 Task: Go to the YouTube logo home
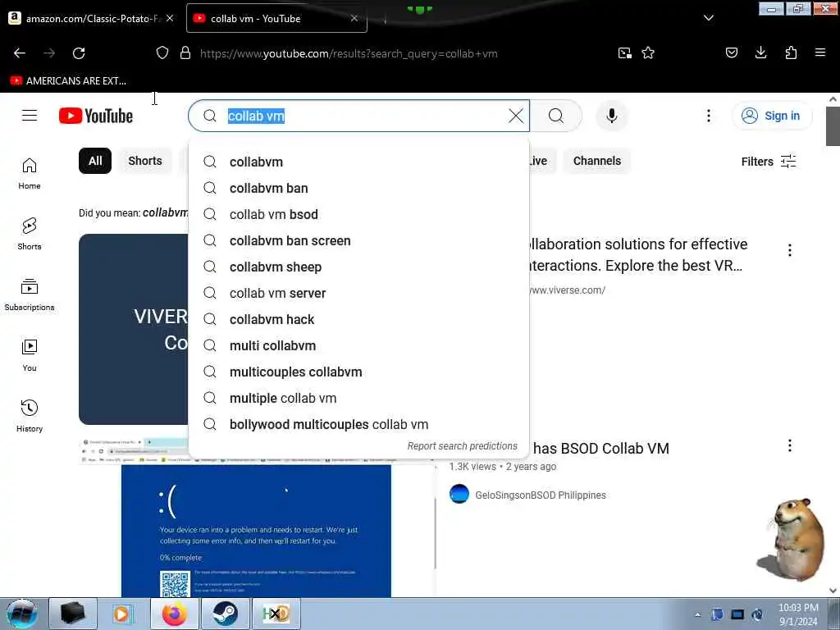click(96, 116)
